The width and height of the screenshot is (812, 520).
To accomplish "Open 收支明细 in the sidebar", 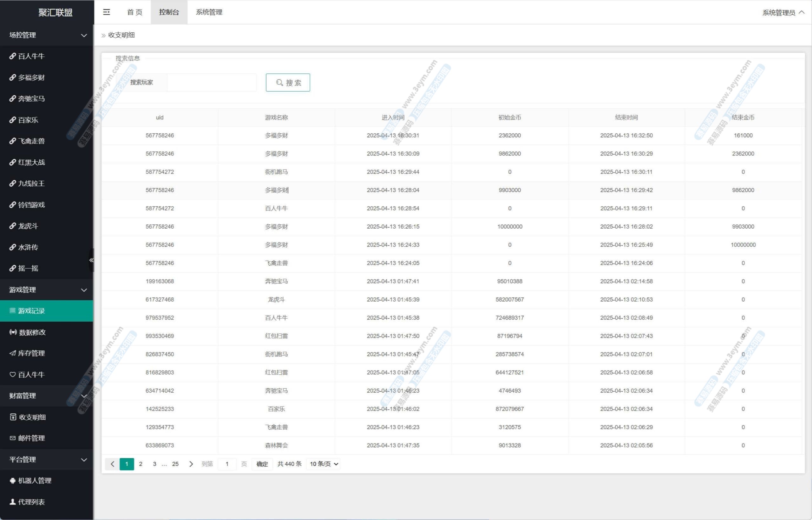I will click(32, 417).
